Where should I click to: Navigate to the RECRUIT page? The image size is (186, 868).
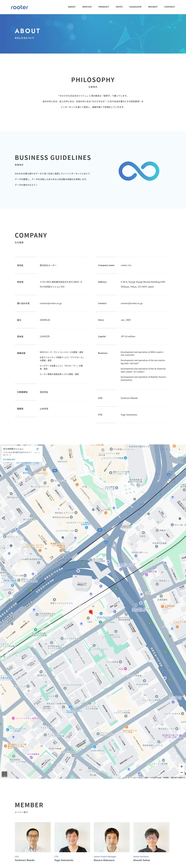click(x=153, y=7)
